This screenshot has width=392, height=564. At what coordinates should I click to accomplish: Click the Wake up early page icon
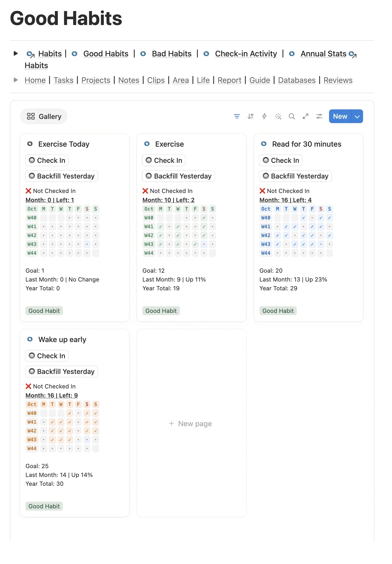[30, 339]
